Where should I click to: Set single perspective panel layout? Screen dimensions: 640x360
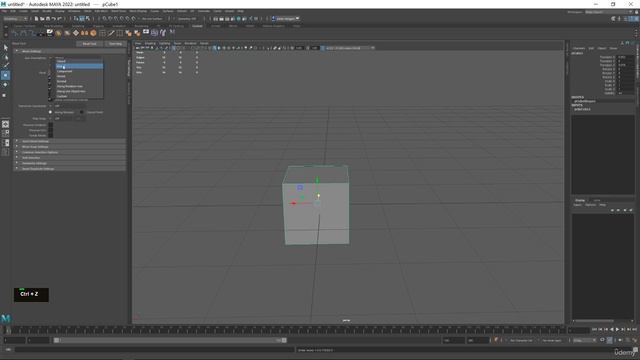[5, 124]
